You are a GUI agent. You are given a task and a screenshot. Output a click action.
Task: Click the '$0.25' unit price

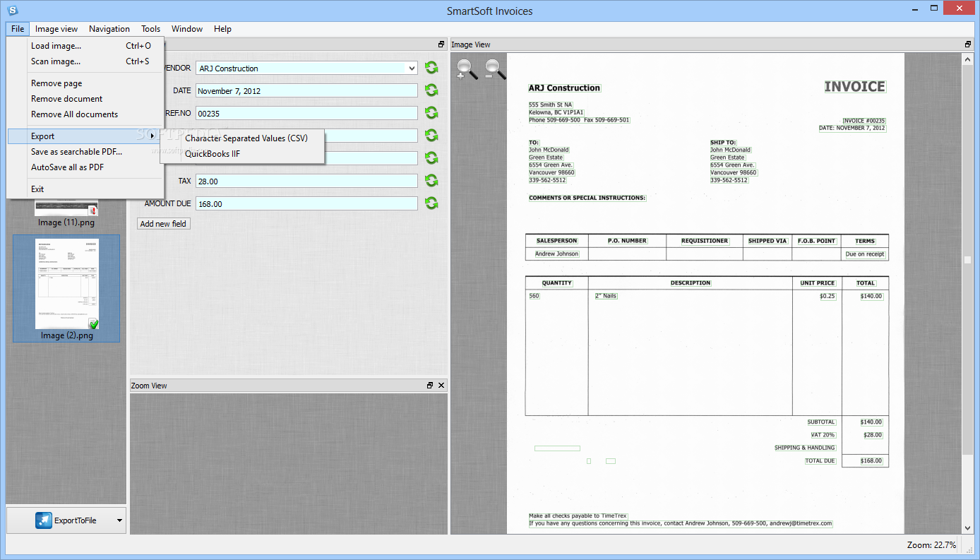pyautogui.click(x=827, y=296)
